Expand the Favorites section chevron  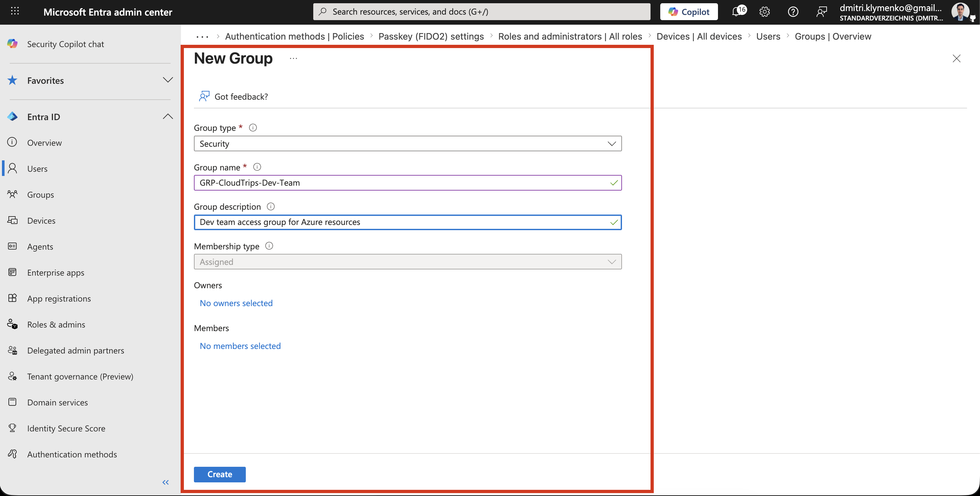pos(168,80)
